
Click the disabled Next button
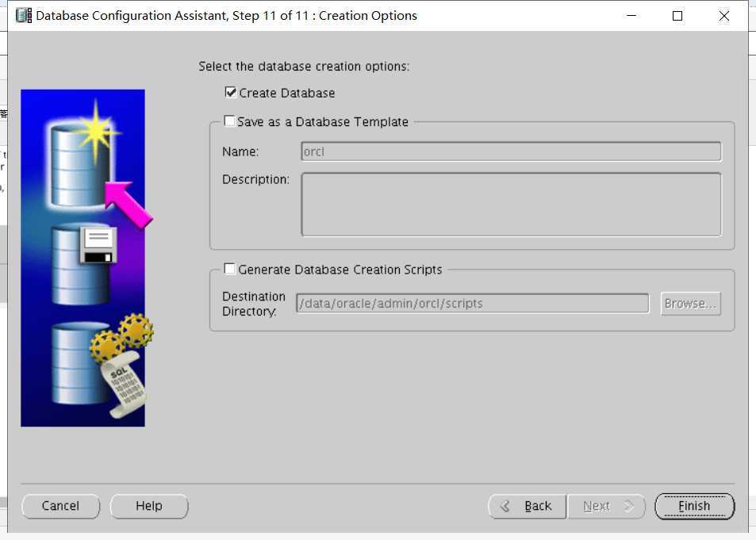(x=607, y=506)
